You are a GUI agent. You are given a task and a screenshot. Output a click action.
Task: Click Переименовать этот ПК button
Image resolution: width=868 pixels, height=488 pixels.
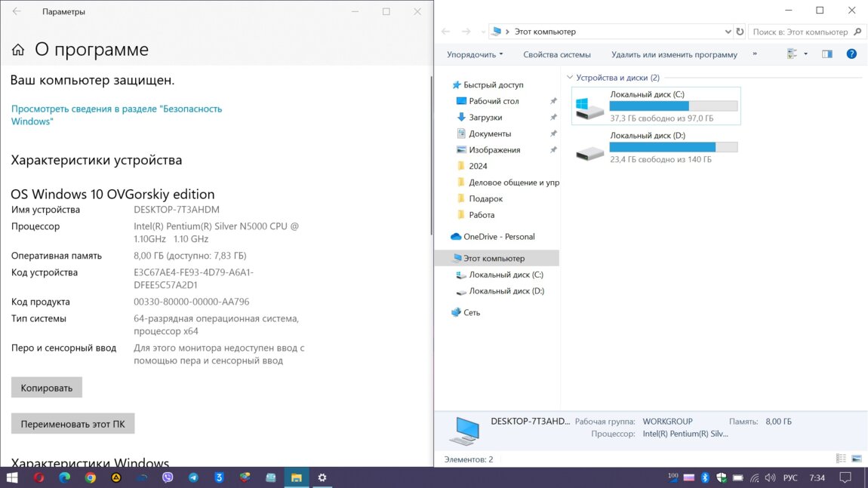click(72, 424)
